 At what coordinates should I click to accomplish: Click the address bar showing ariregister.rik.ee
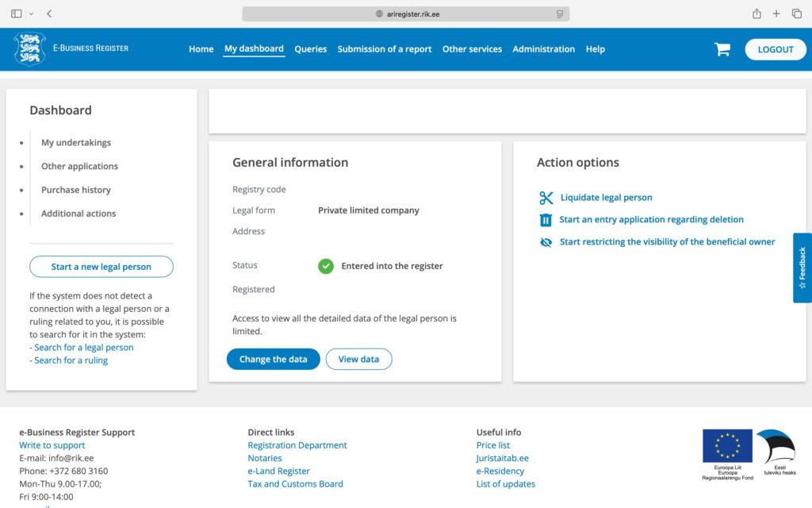(405, 13)
